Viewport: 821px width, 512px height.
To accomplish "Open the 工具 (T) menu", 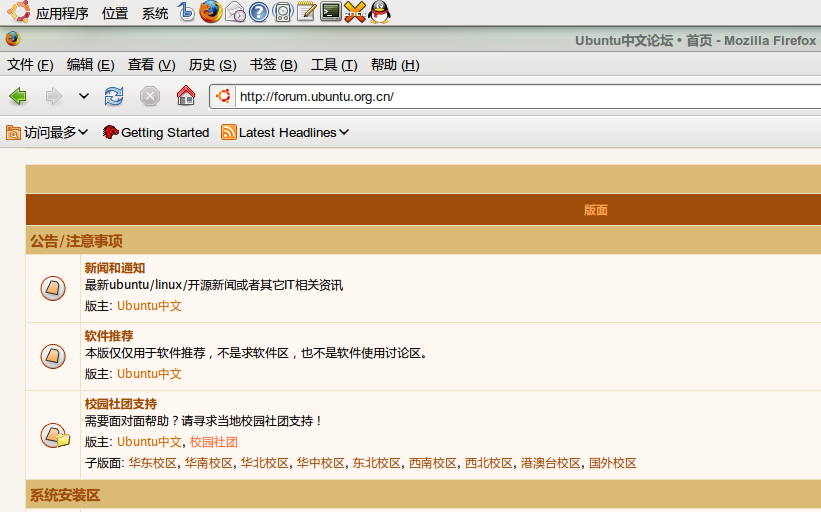I will click(334, 65).
